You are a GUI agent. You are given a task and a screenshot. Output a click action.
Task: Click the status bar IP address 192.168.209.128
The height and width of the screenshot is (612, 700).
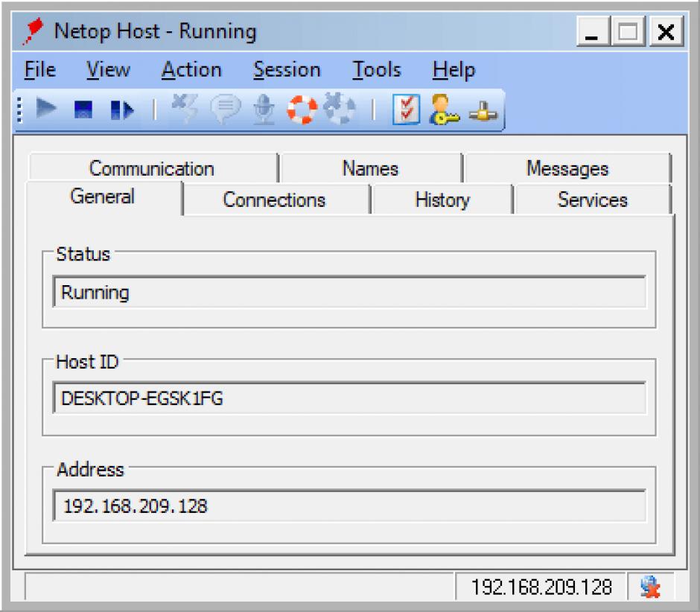[x=541, y=587]
